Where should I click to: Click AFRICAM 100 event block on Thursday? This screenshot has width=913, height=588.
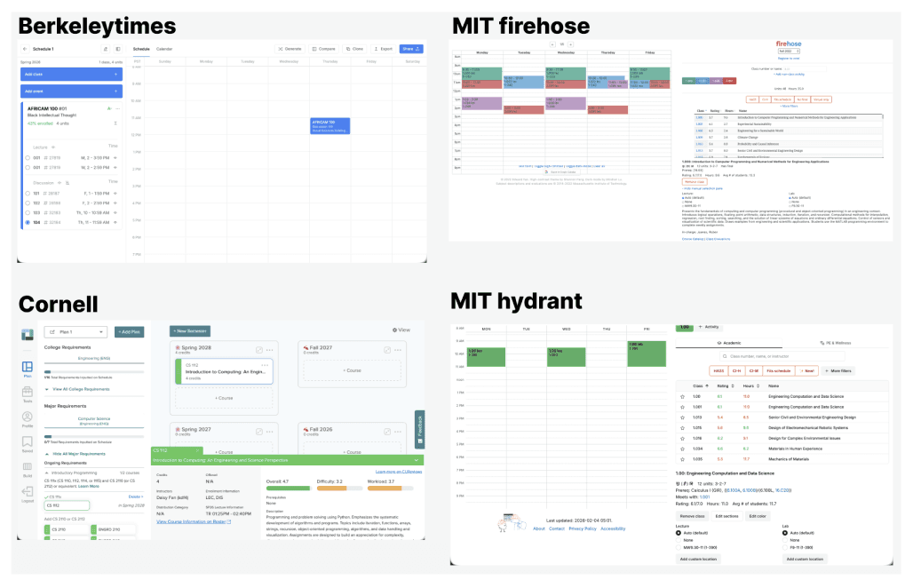pyautogui.click(x=330, y=126)
